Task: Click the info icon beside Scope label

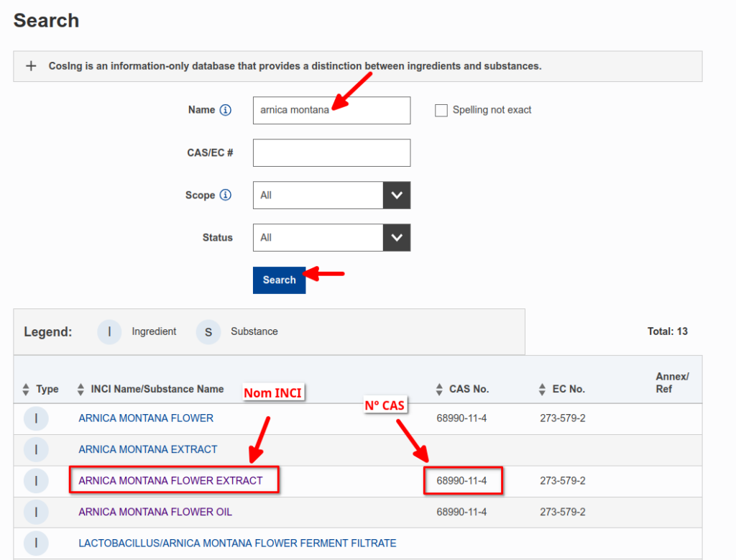Action: 226,195
